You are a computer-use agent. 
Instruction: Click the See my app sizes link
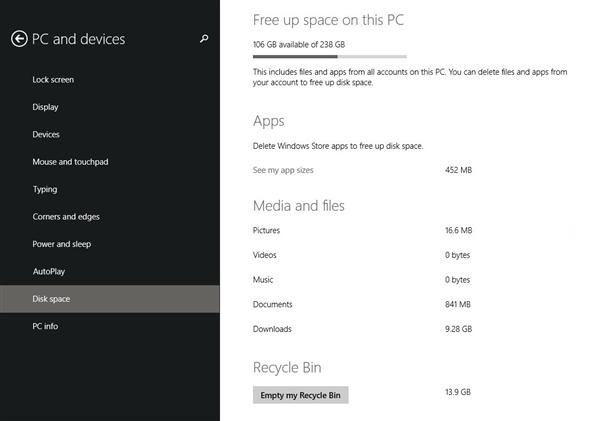pyautogui.click(x=283, y=170)
